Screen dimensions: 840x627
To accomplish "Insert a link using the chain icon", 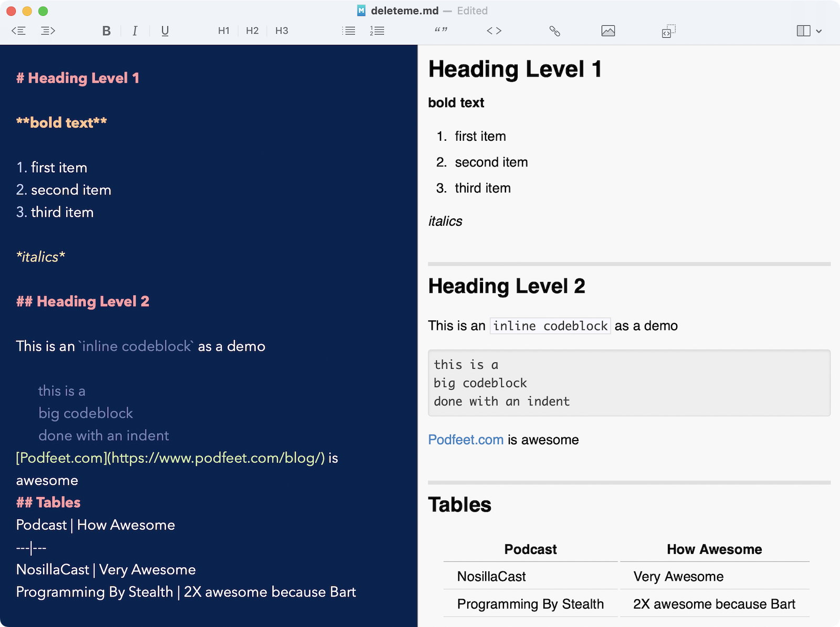I will tap(554, 31).
